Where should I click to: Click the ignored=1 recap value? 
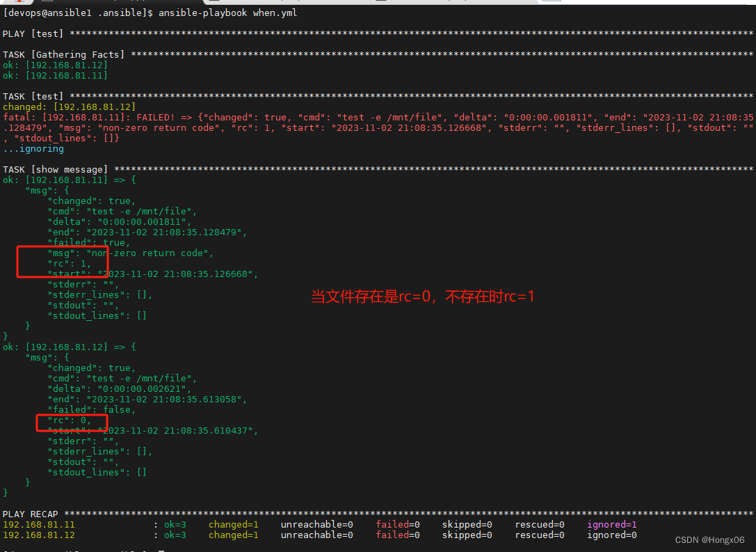point(612,524)
